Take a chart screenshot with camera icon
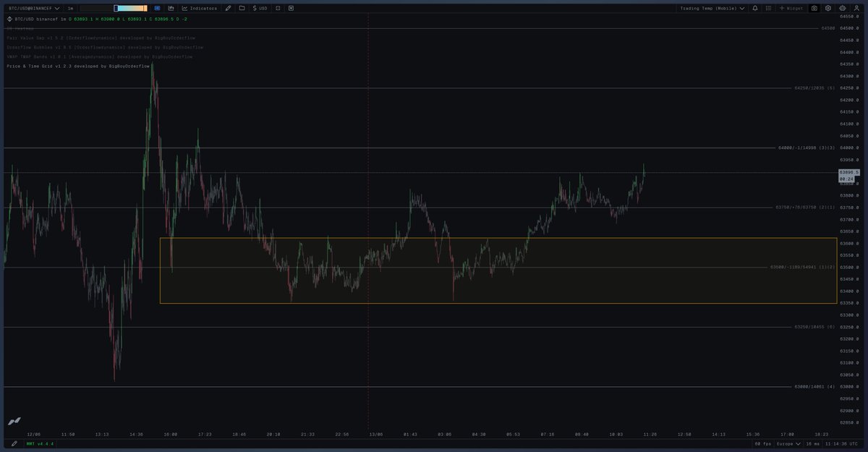 pos(814,8)
